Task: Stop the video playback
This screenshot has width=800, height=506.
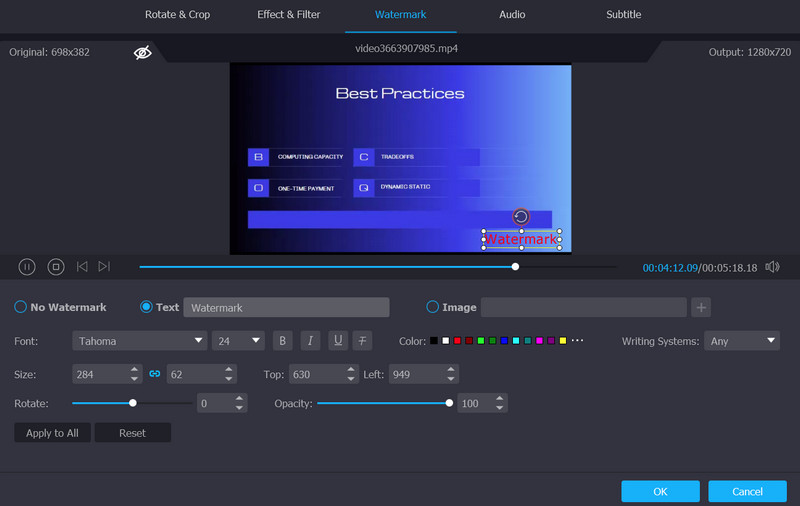Action: (x=56, y=267)
